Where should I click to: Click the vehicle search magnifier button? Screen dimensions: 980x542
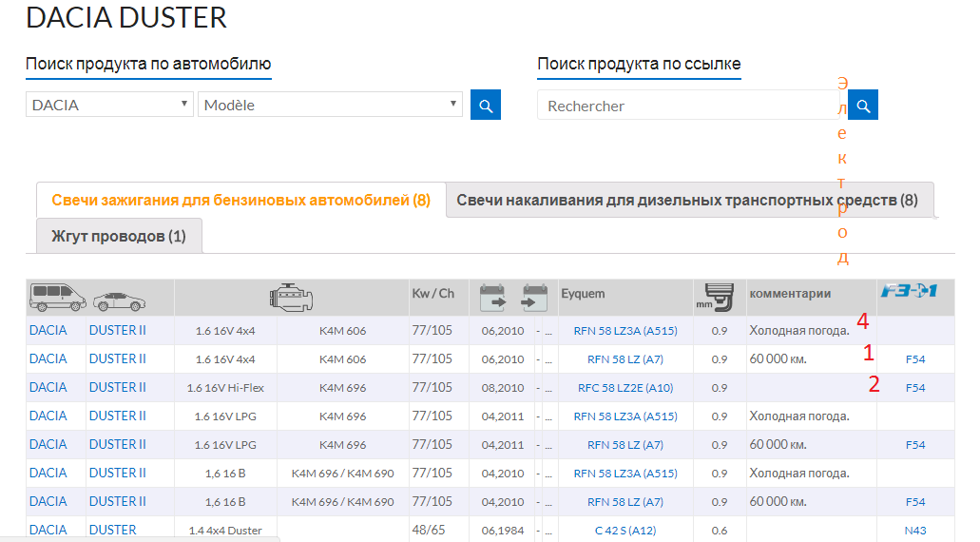[485, 105]
